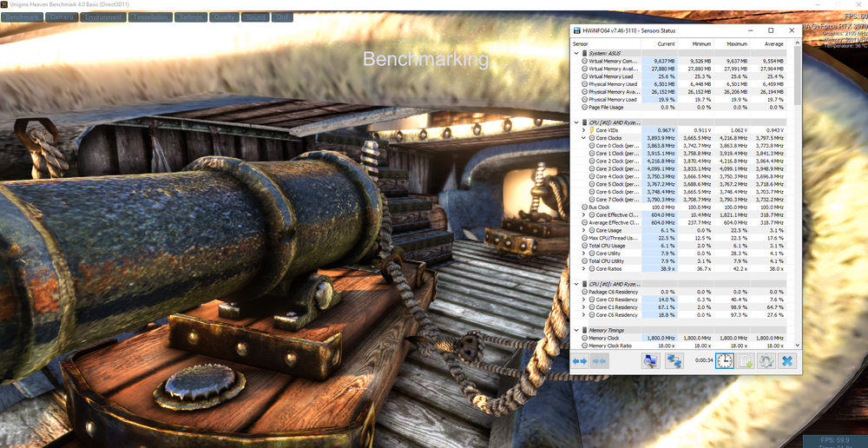The image size is (868, 448).
Task: Collapse the Memory Timings group
Action: click(x=577, y=330)
